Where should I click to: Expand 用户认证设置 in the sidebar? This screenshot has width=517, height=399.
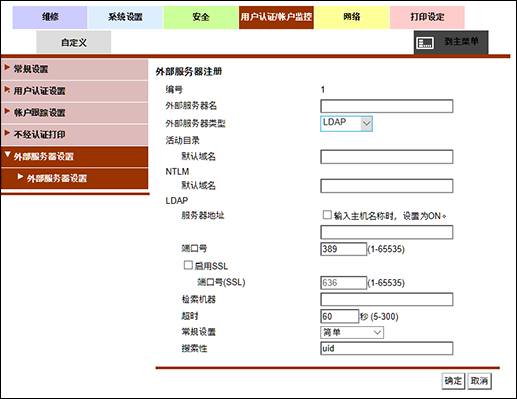(75, 91)
